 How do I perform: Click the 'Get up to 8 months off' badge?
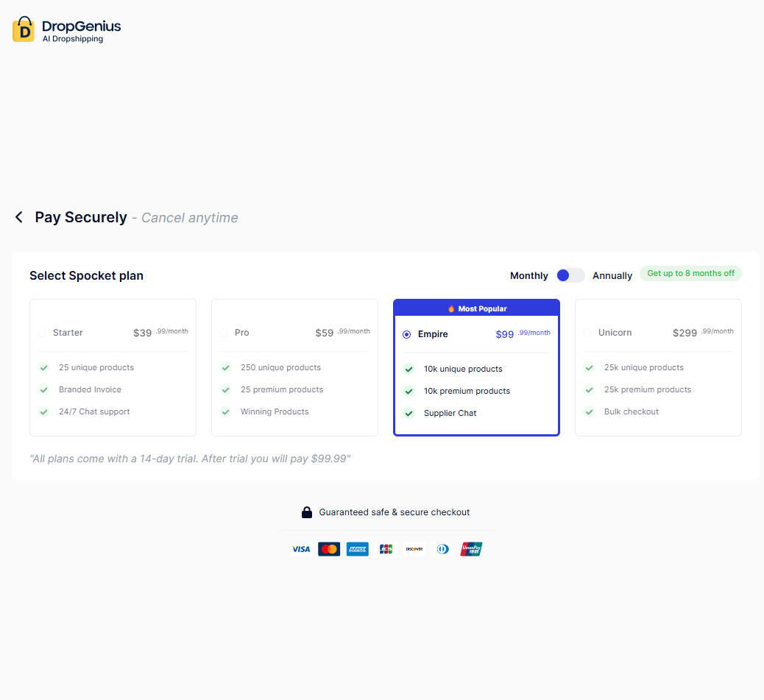point(690,274)
